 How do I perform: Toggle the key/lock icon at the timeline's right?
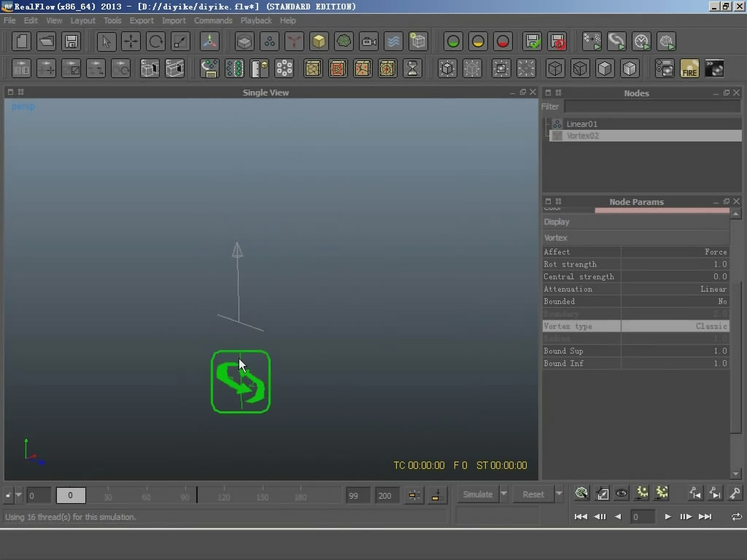(x=735, y=494)
